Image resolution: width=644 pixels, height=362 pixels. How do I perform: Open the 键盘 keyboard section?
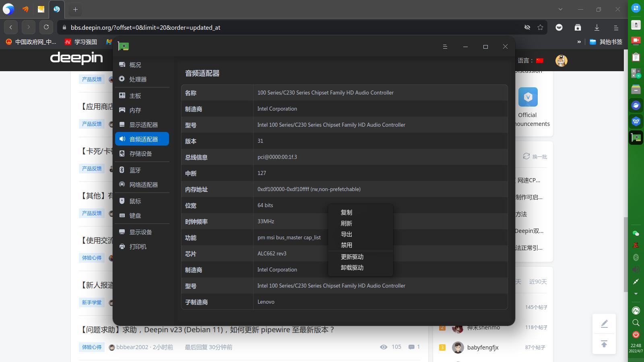tap(142, 216)
